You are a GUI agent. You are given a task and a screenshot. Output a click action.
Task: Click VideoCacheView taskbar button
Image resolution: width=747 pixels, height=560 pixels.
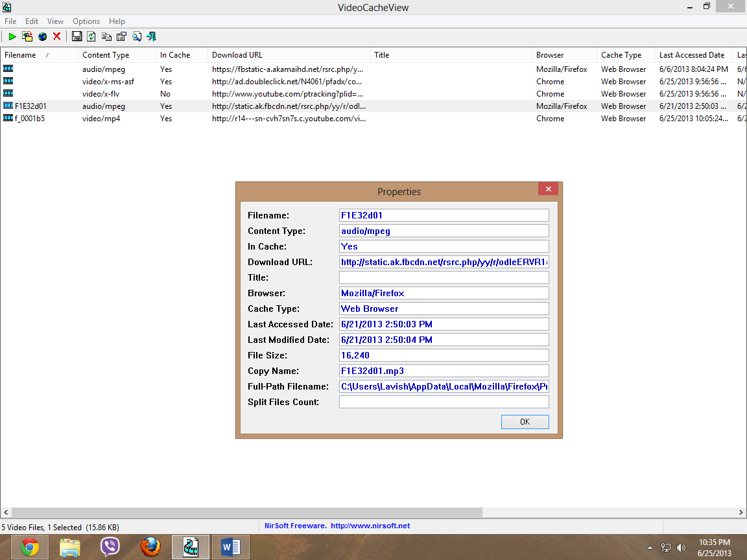(x=191, y=546)
